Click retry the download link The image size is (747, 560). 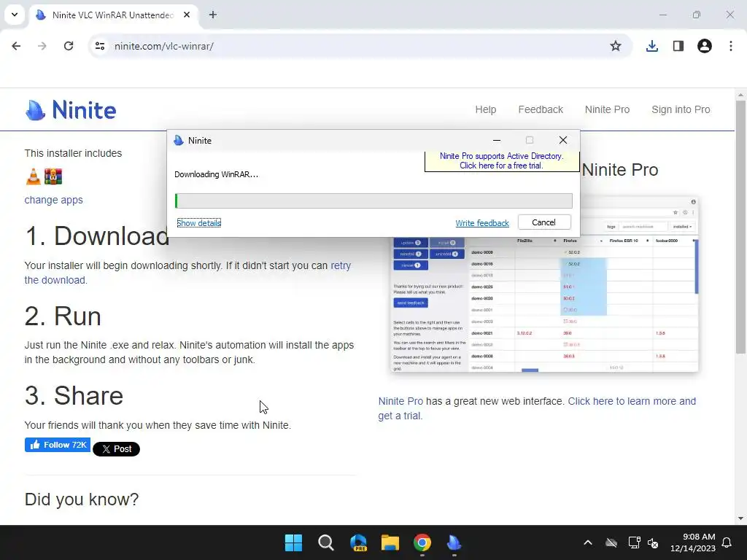tap(341, 265)
